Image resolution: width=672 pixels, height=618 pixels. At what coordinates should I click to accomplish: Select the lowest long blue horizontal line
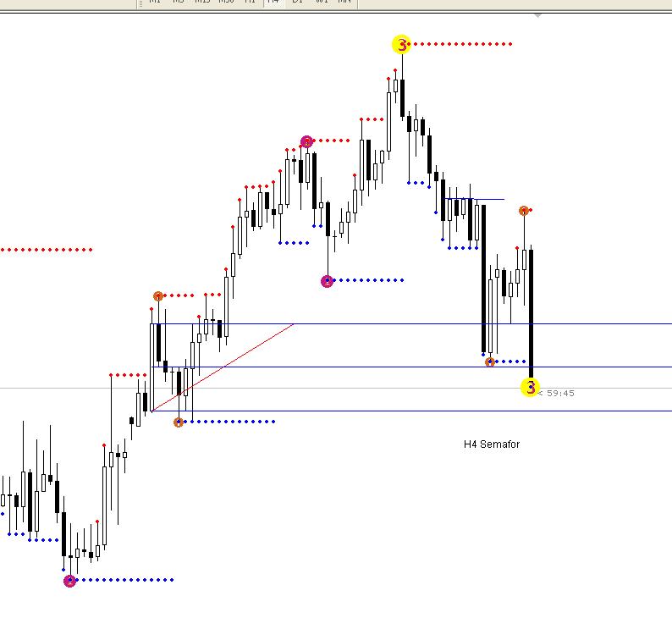(411, 411)
